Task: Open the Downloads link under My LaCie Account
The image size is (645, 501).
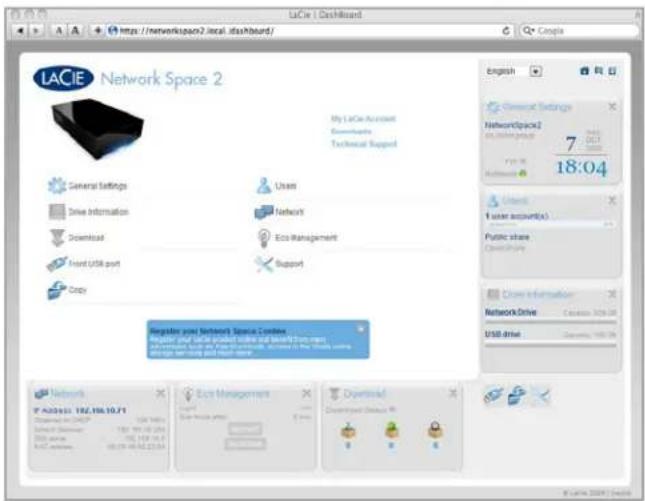Action: [351, 131]
